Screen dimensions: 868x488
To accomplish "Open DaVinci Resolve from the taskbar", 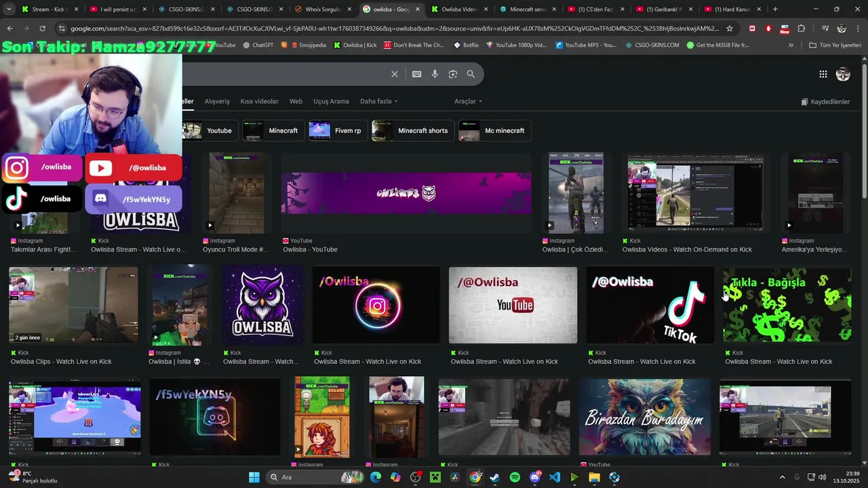I will click(454, 477).
